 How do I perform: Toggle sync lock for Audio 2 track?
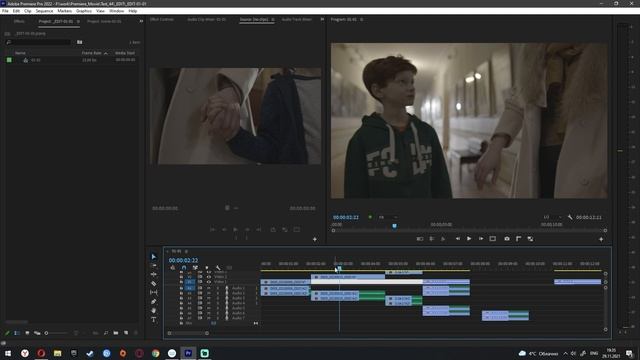(x=200, y=293)
